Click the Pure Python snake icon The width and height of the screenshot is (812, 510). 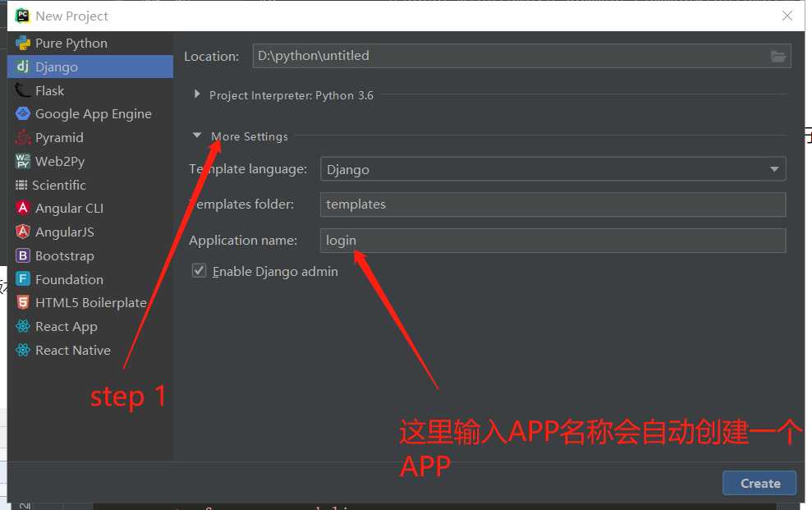tap(23, 43)
